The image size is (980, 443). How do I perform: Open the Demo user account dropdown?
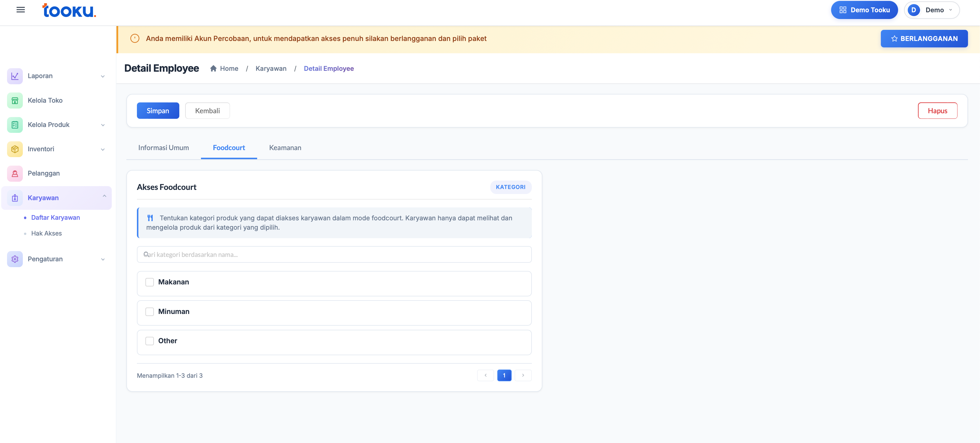point(931,10)
